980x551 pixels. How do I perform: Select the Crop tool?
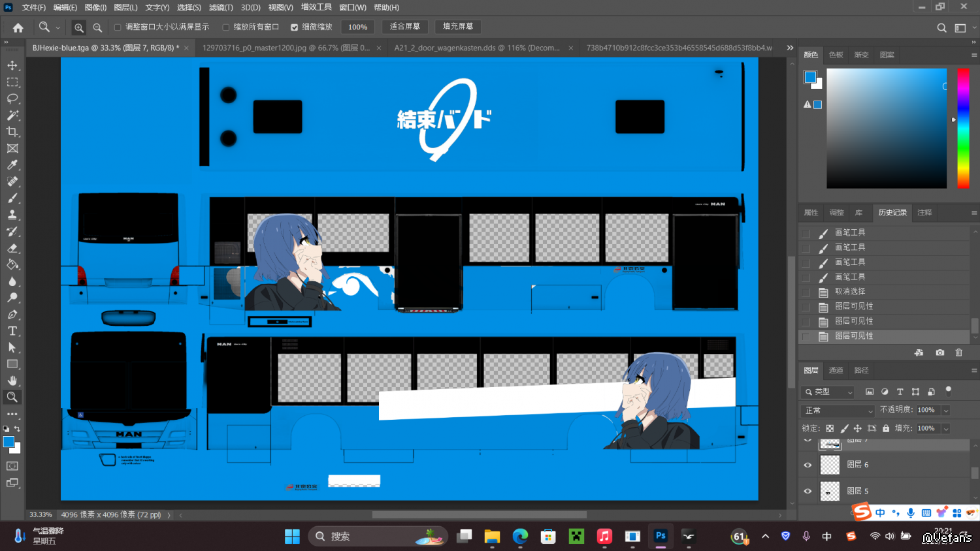tap(12, 132)
